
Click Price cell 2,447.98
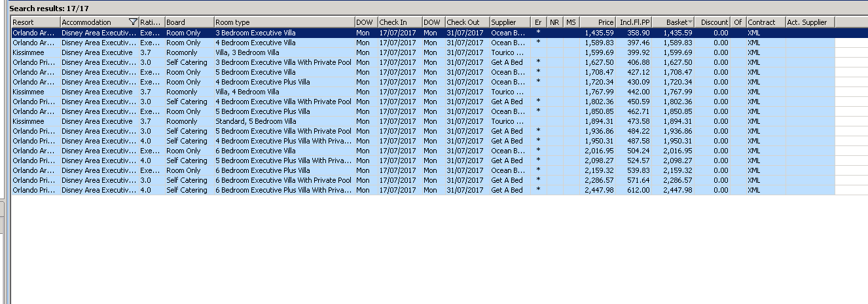click(x=598, y=190)
